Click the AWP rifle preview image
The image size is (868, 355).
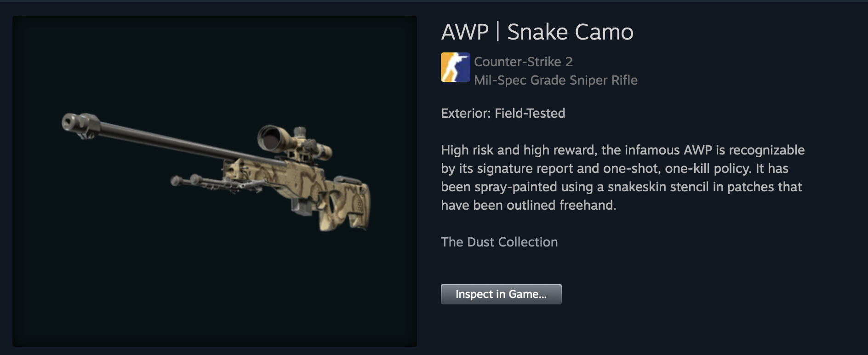215,172
